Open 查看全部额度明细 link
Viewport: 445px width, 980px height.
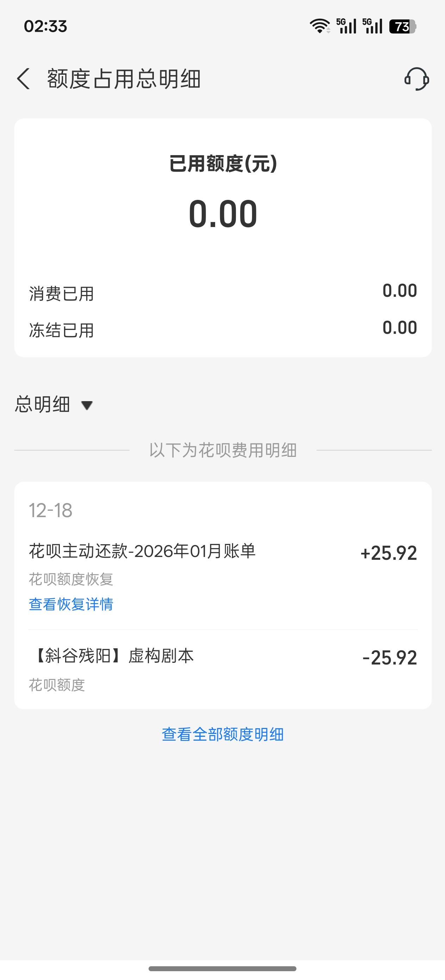tap(223, 734)
